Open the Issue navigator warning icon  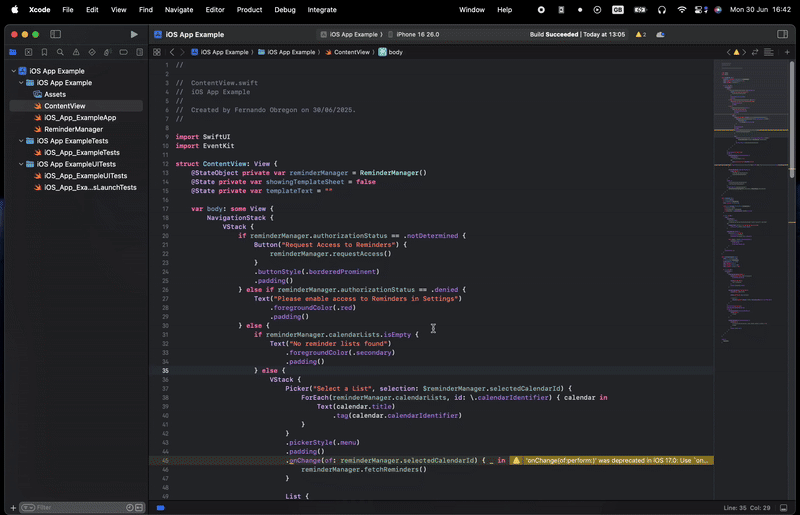pos(76,52)
